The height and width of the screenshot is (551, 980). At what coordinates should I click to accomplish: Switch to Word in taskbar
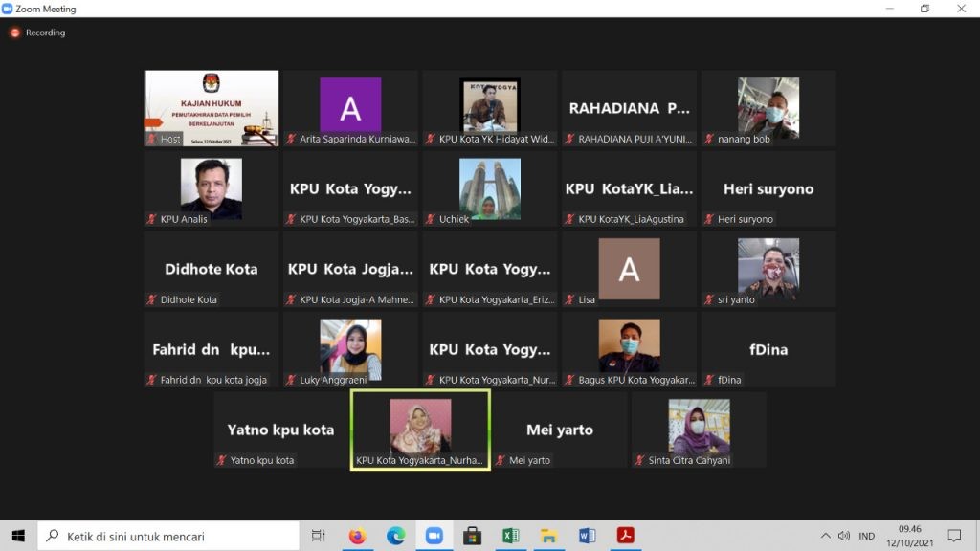pos(587,536)
